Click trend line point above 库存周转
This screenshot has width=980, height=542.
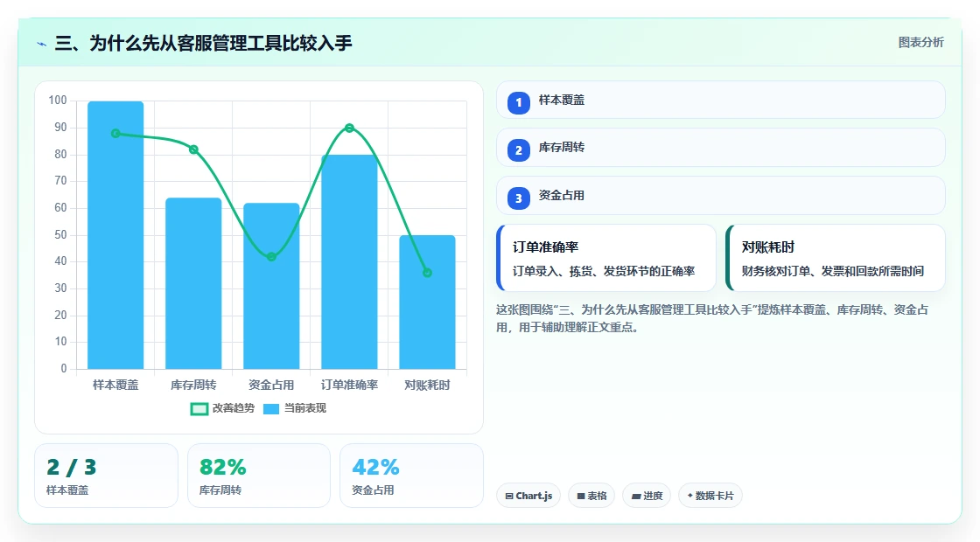pyautogui.click(x=193, y=149)
